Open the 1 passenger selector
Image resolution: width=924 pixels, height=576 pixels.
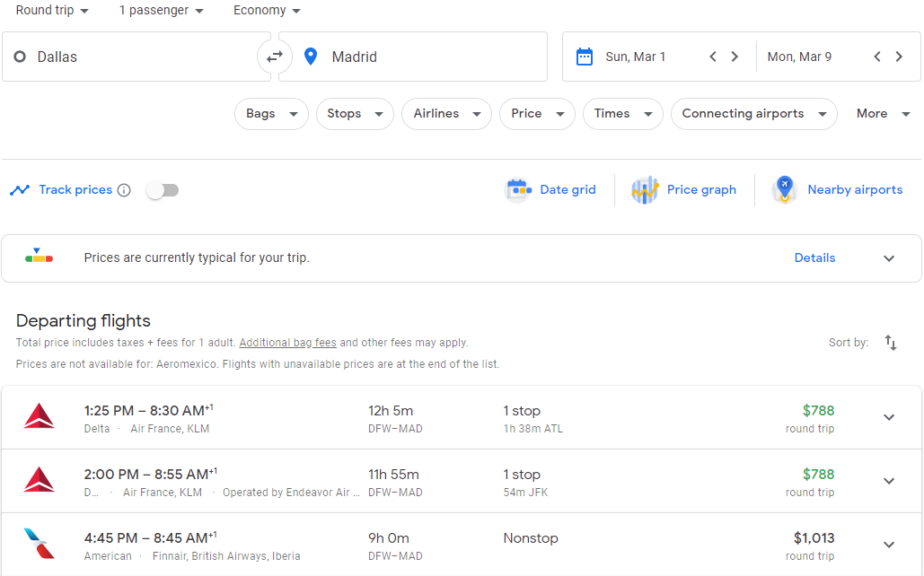click(159, 10)
